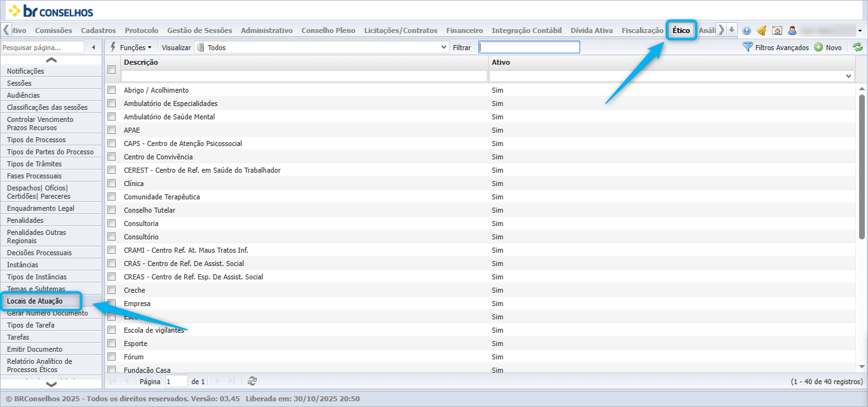Viewport: 868px width, 407px height.
Task: Open the notifications bell icon
Action: click(x=761, y=30)
